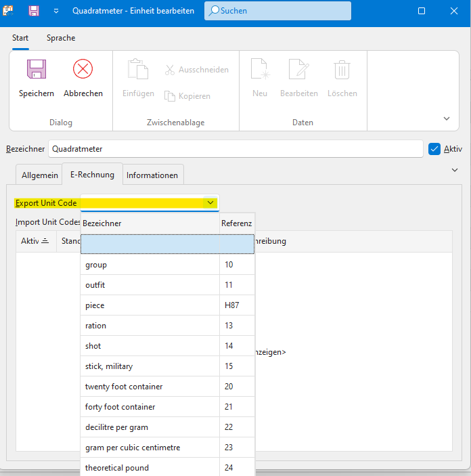Open quick access toolbar customize arrow
The width and height of the screenshot is (471, 476).
56,11
